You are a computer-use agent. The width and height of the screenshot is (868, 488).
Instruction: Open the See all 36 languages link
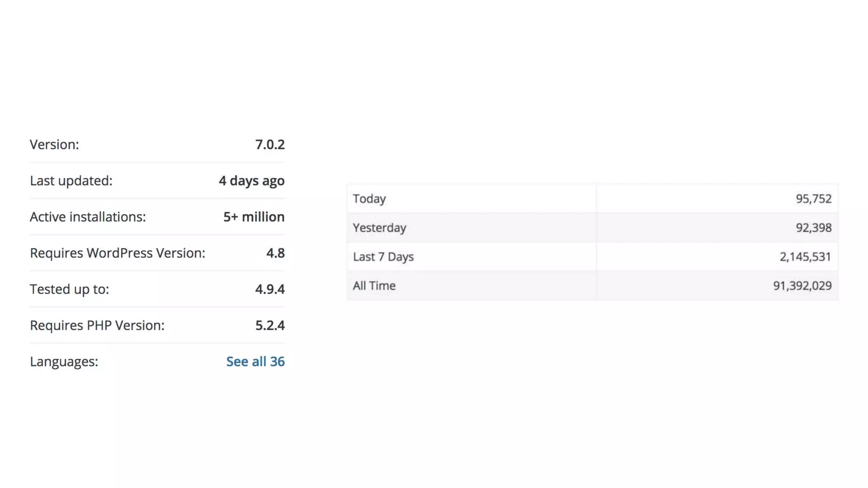(x=255, y=361)
